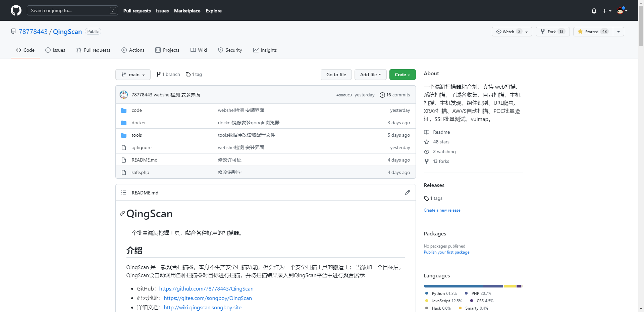Click the Readme book icon in About

point(427,132)
